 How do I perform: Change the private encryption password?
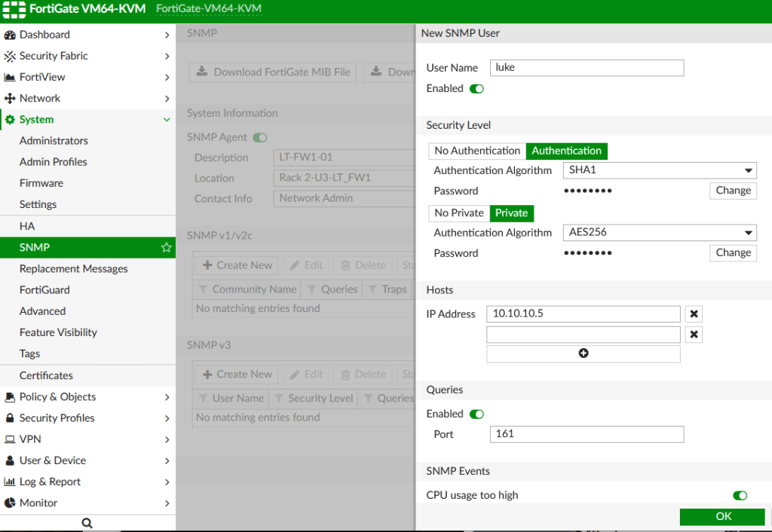coord(733,252)
